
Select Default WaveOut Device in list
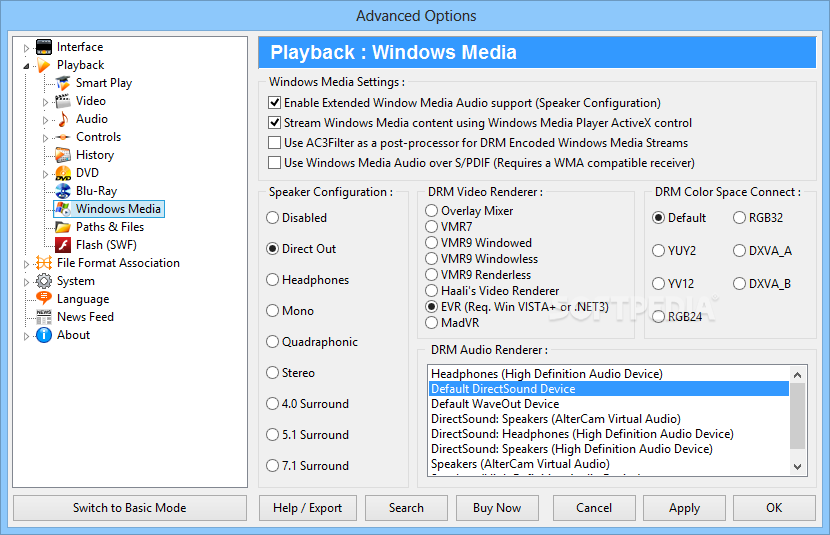point(608,404)
